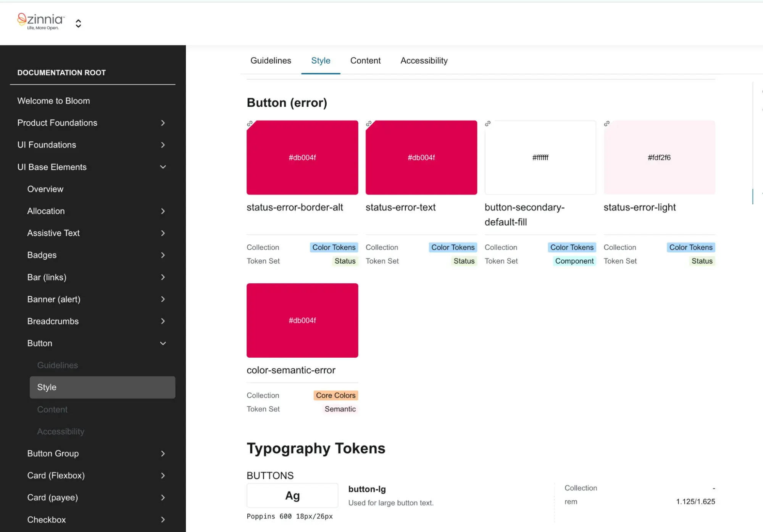
Task: Click status-error-text #db004f swatch
Action: 421,158
